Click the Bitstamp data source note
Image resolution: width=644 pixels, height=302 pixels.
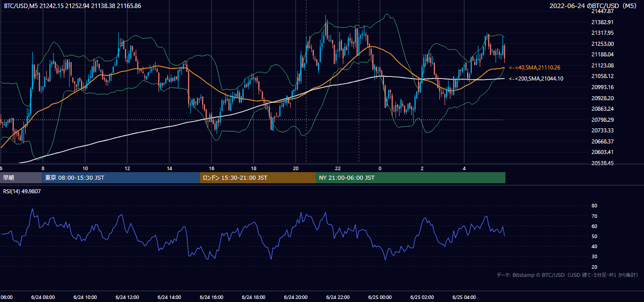[567, 275]
